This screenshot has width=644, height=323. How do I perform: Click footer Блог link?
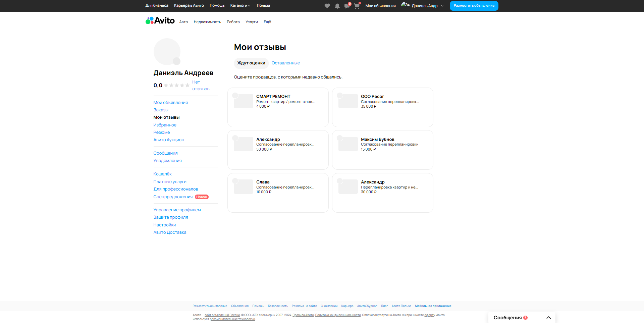(x=384, y=306)
